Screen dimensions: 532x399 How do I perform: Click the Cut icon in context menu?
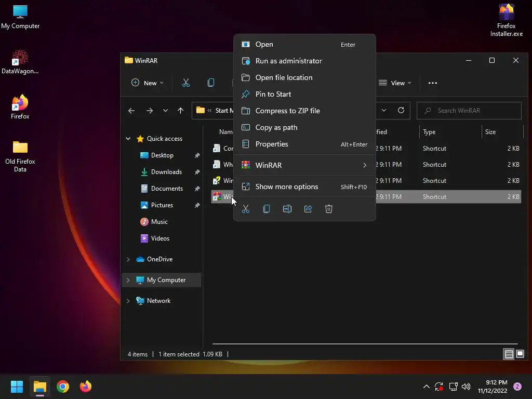(x=246, y=209)
